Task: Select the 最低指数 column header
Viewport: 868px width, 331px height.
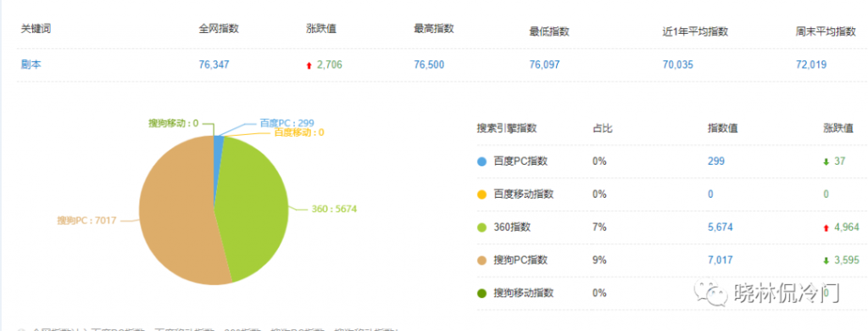Action: 549,31
